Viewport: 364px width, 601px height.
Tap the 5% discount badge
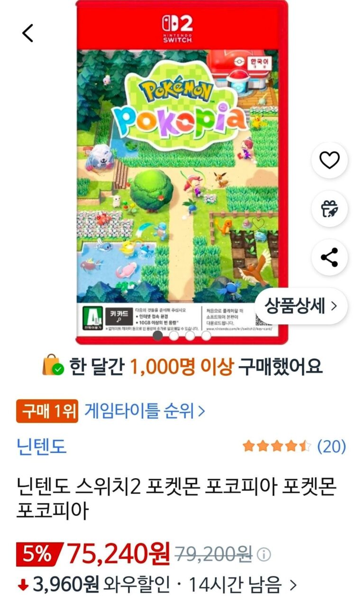38,554
